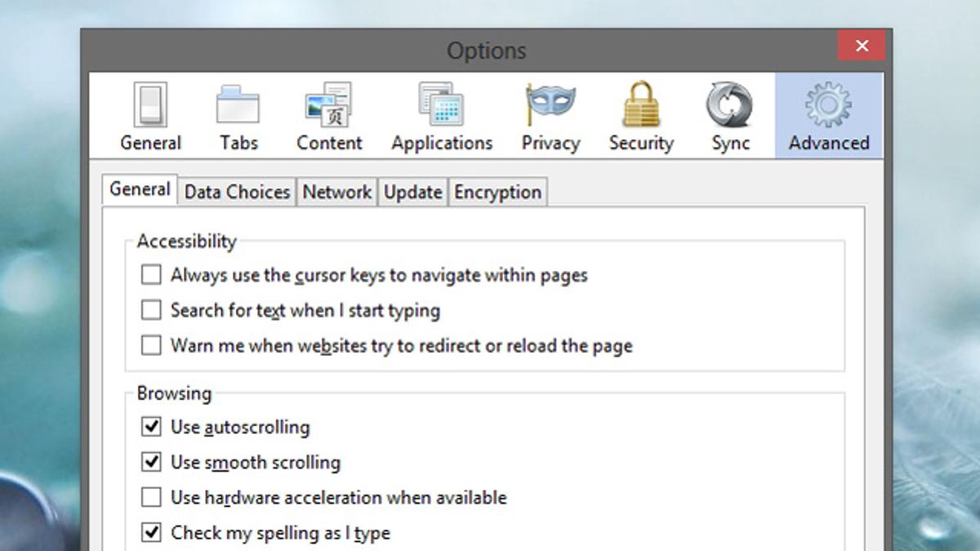Select the Advanced gear panel
980x551 pixels.
click(x=829, y=116)
